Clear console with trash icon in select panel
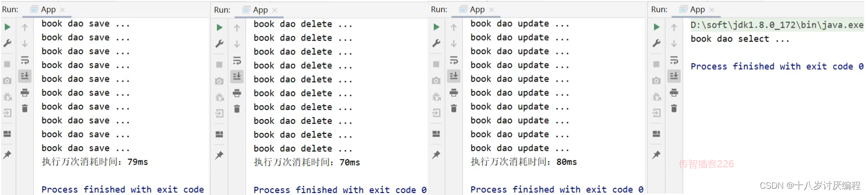Viewport: 868px width, 195px height. click(674, 109)
